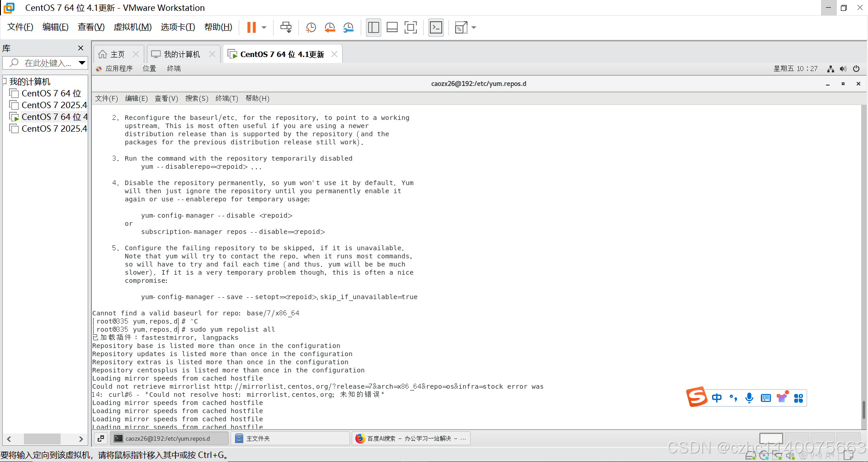
Task: Open the snapshot manager icon
Action: pyautogui.click(x=348, y=28)
